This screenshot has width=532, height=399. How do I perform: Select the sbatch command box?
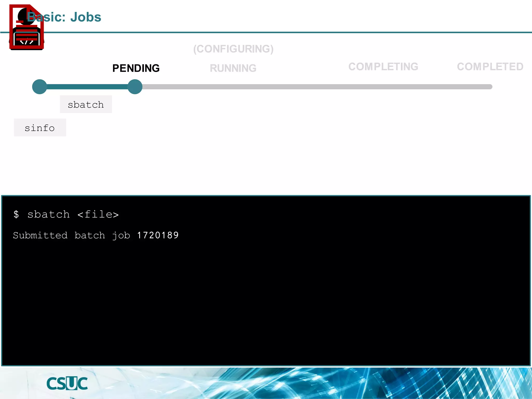[86, 104]
